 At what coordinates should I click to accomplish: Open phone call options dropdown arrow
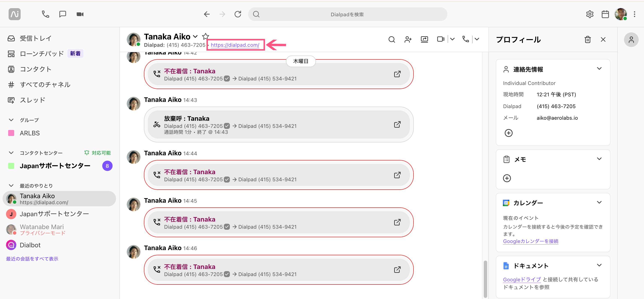point(477,39)
